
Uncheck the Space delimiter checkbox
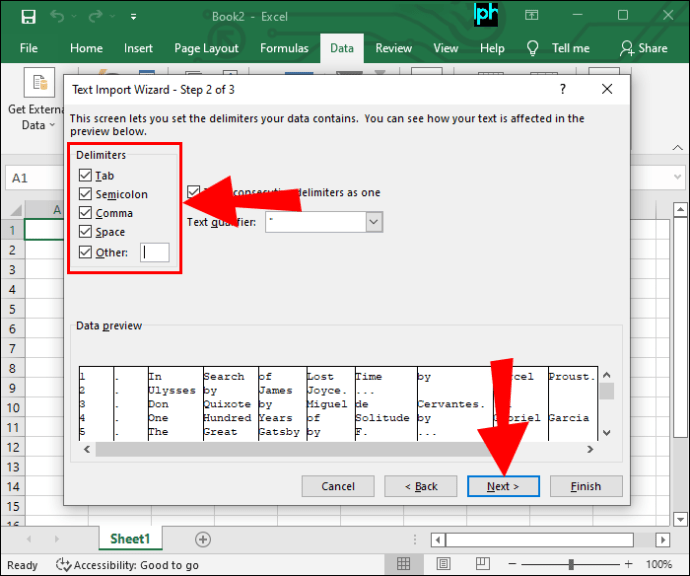click(x=85, y=231)
